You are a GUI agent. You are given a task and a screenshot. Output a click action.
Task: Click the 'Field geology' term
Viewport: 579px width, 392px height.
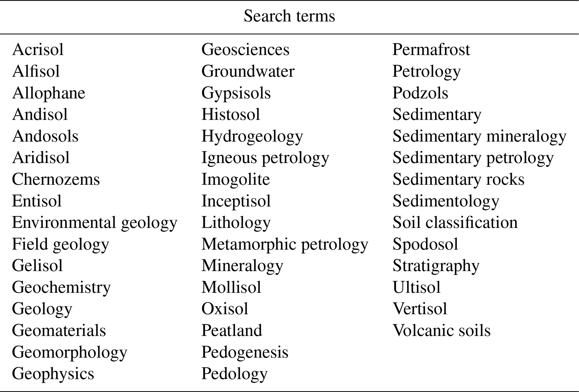(60, 244)
